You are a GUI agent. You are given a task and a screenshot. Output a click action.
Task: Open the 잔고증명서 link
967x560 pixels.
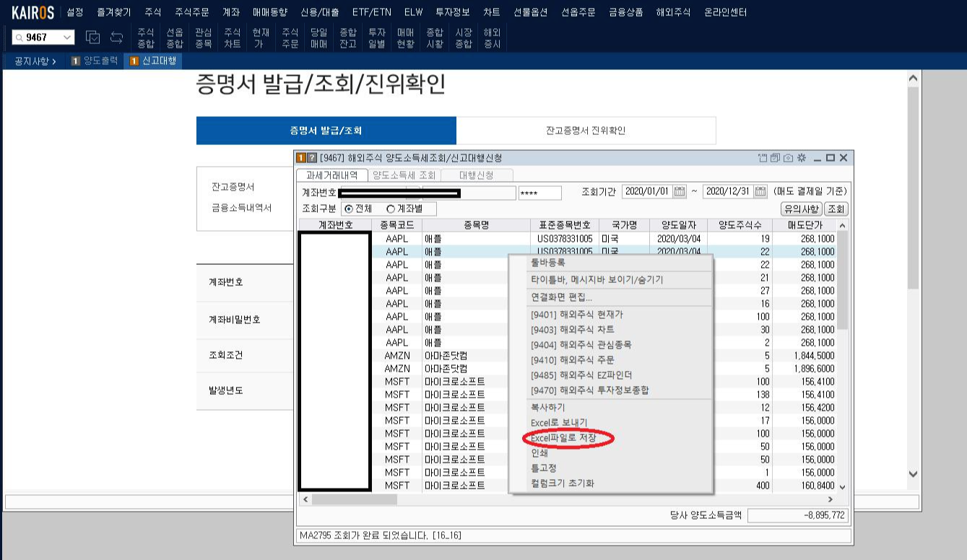233,187
